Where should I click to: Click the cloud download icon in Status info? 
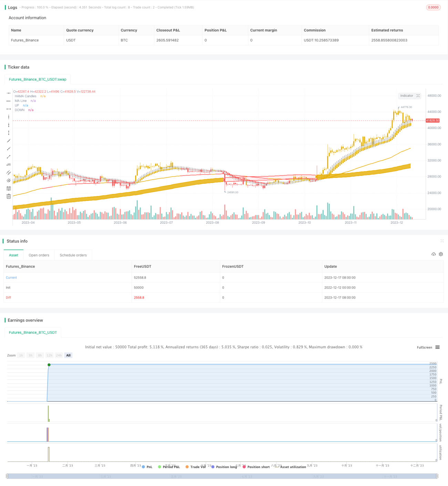(x=434, y=254)
